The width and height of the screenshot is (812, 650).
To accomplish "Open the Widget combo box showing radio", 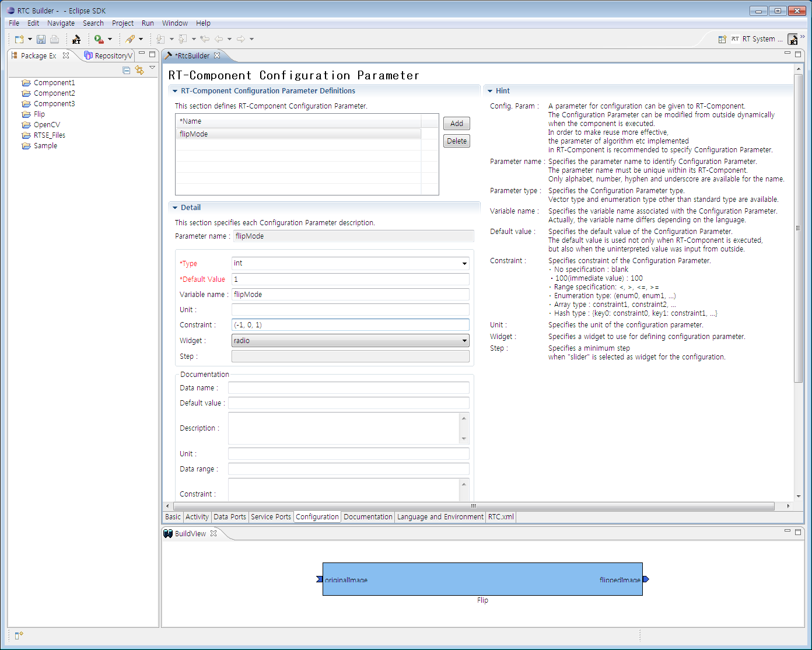I will tap(351, 340).
